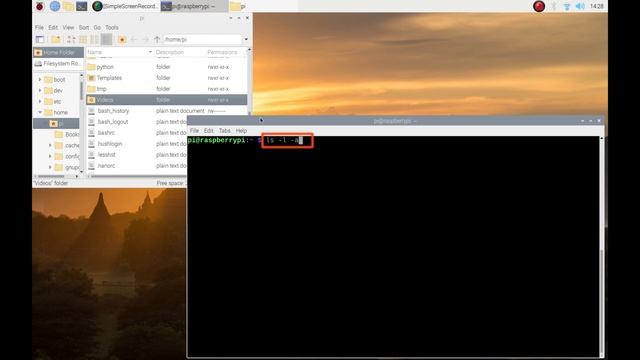Image resolution: width=640 pixels, height=360 pixels.
Task: Open the Raspberry Pi main menu
Action: point(40,6)
